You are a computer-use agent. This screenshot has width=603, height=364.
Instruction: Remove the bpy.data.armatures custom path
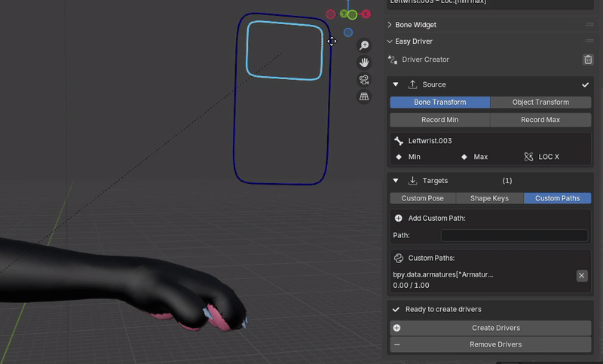[x=582, y=276]
